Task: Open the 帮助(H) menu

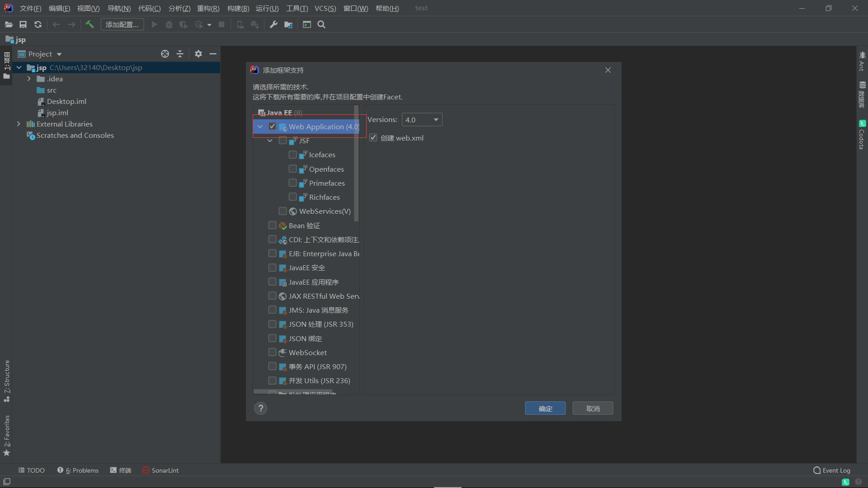Action: pyautogui.click(x=387, y=8)
